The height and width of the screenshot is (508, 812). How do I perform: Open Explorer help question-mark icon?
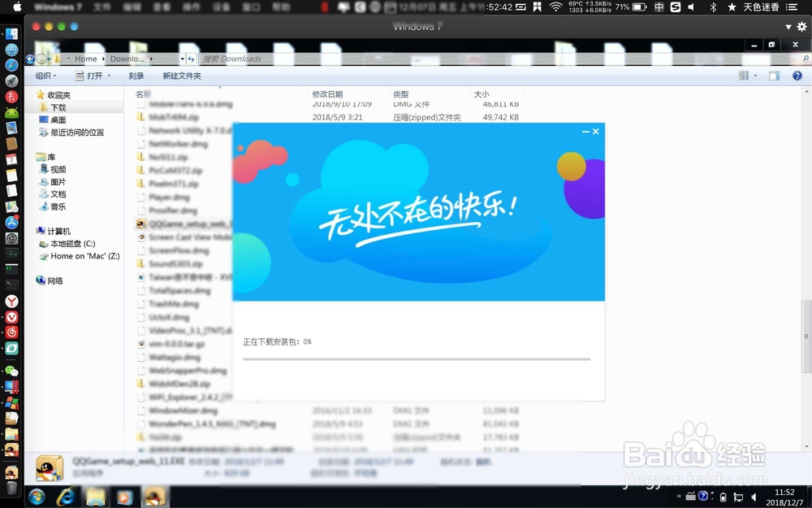[797, 76]
